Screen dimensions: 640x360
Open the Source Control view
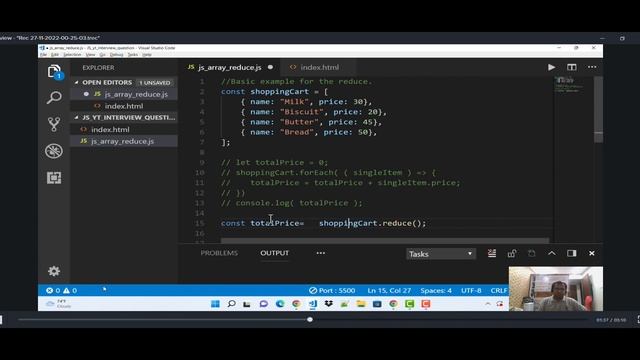click(x=54, y=124)
